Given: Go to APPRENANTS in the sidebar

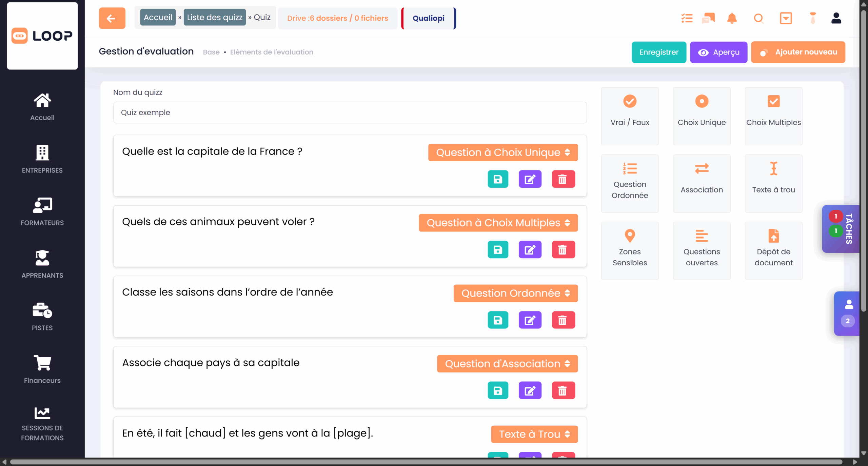Looking at the screenshot, I should (x=42, y=264).
